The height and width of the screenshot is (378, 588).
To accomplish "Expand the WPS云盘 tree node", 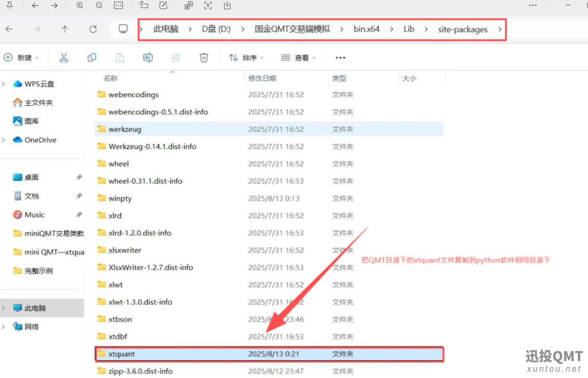I will click(x=4, y=84).
